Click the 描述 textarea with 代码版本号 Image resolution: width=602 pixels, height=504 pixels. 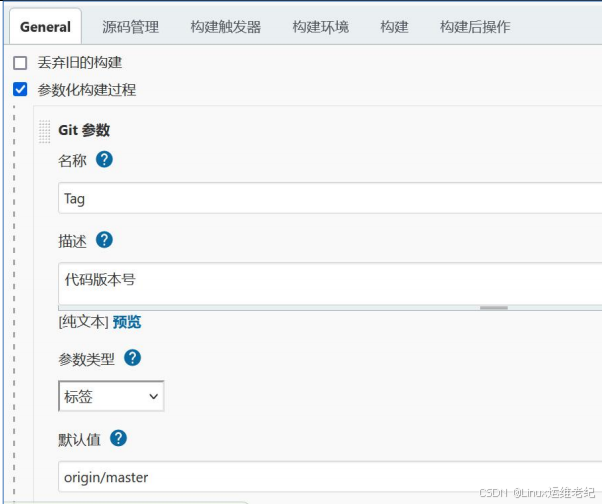coord(330,284)
